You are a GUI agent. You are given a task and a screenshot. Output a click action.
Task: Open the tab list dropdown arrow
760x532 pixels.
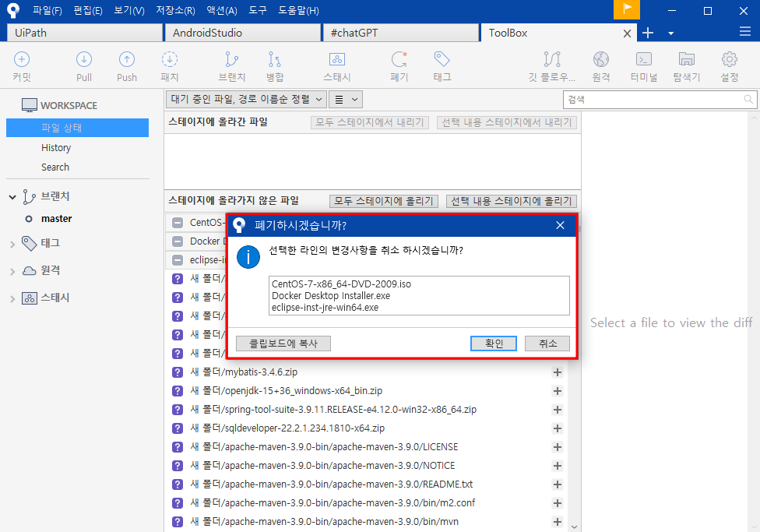[x=670, y=33]
